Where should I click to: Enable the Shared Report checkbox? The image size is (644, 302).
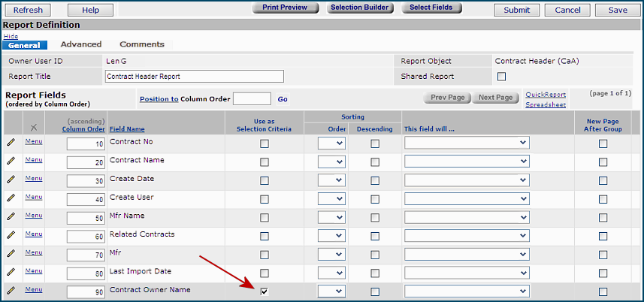point(502,77)
